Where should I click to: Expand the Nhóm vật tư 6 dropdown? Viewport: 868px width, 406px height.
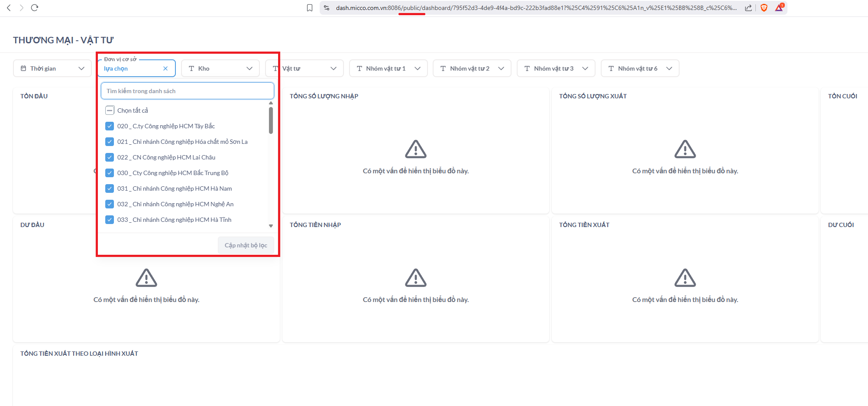tap(640, 68)
